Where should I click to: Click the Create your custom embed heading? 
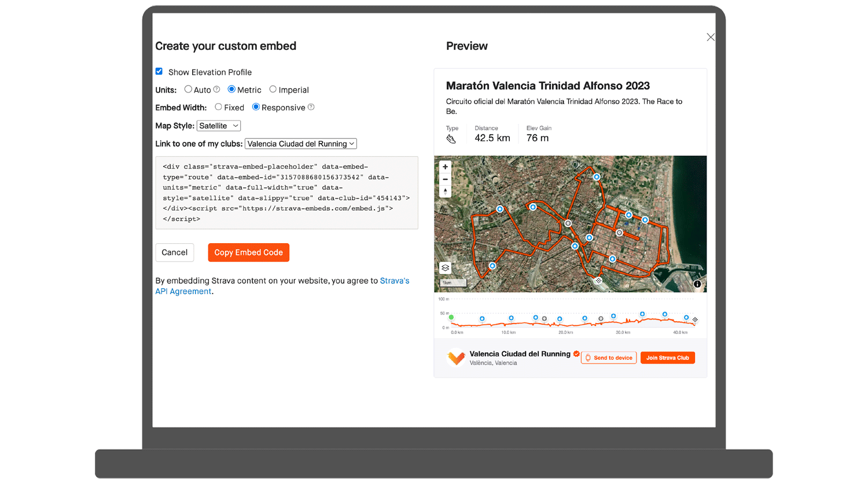226,46
